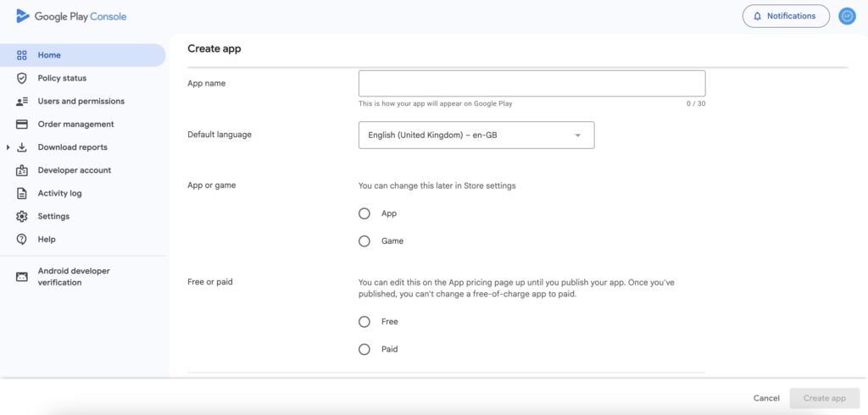Click the Order management card icon

pyautogui.click(x=21, y=125)
